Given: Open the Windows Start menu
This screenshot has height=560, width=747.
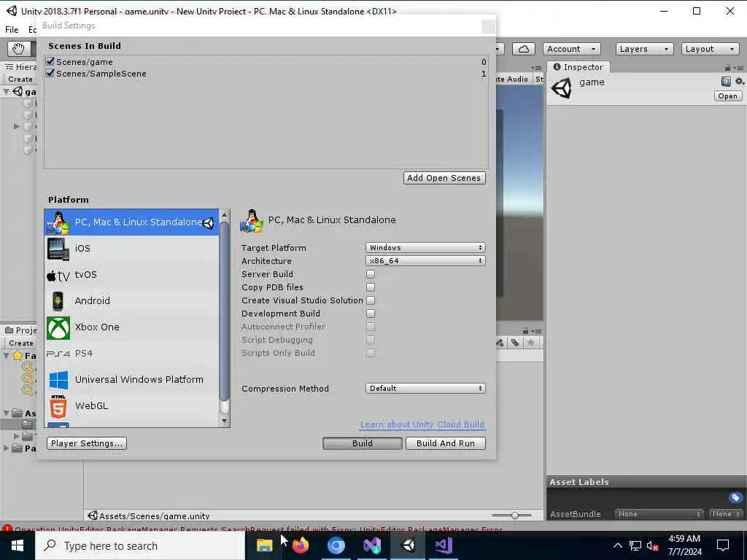Looking at the screenshot, I should coord(18,545).
